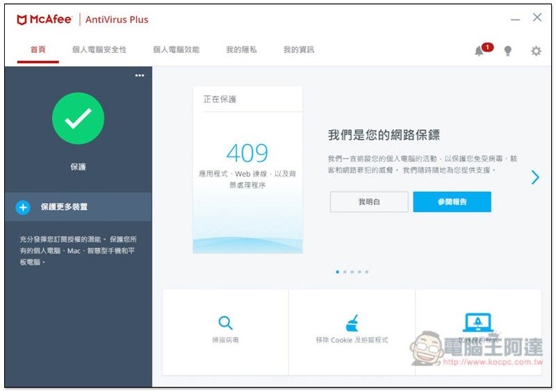Image resolution: width=556 pixels, height=392 pixels.
Task: Open settings gear icon
Action: click(536, 51)
